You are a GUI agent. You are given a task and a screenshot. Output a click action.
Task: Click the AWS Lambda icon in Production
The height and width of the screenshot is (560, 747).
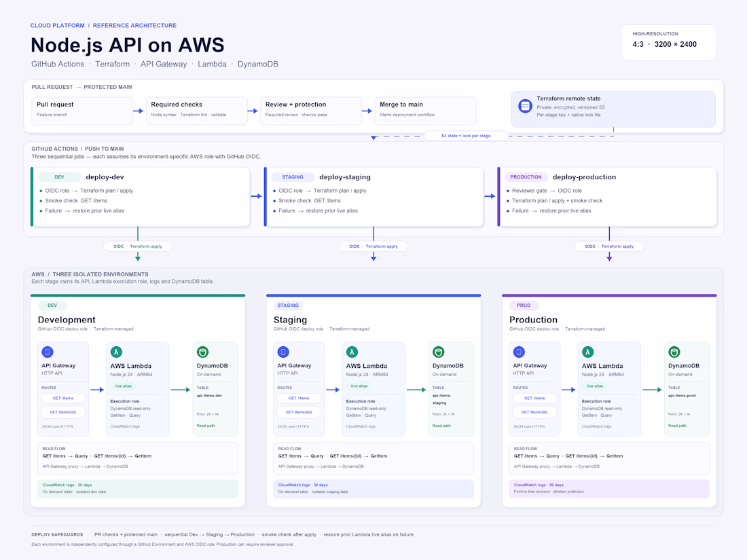(588, 352)
